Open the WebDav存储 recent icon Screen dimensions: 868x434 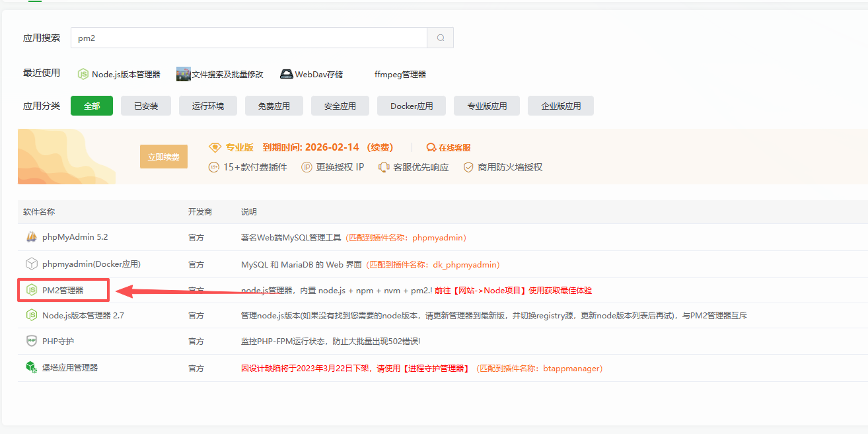287,74
